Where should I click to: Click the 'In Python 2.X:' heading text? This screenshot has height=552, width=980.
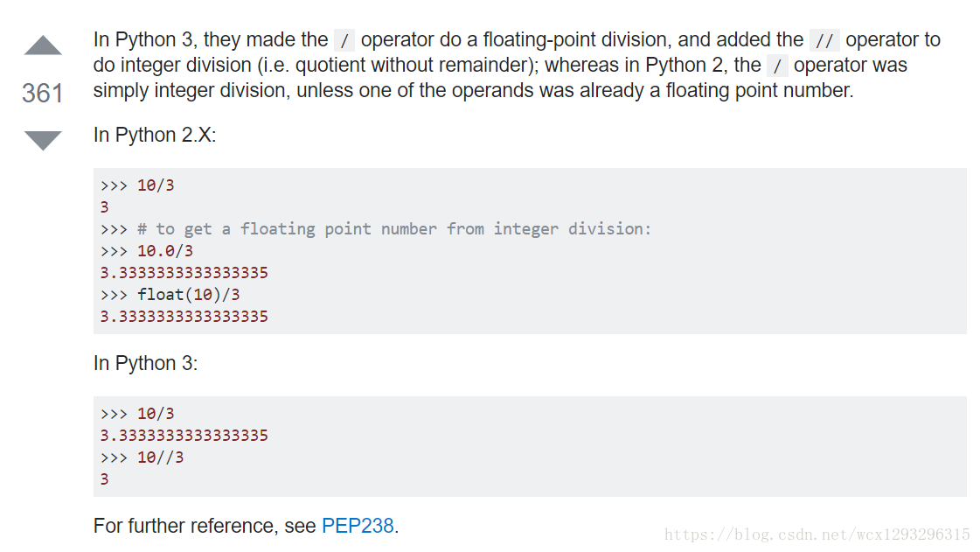coord(155,135)
